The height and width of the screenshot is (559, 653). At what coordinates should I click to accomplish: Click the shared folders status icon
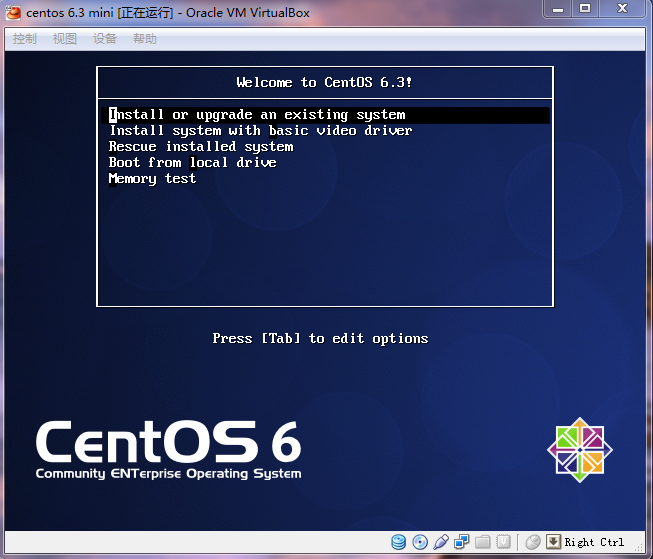point(482,542)
